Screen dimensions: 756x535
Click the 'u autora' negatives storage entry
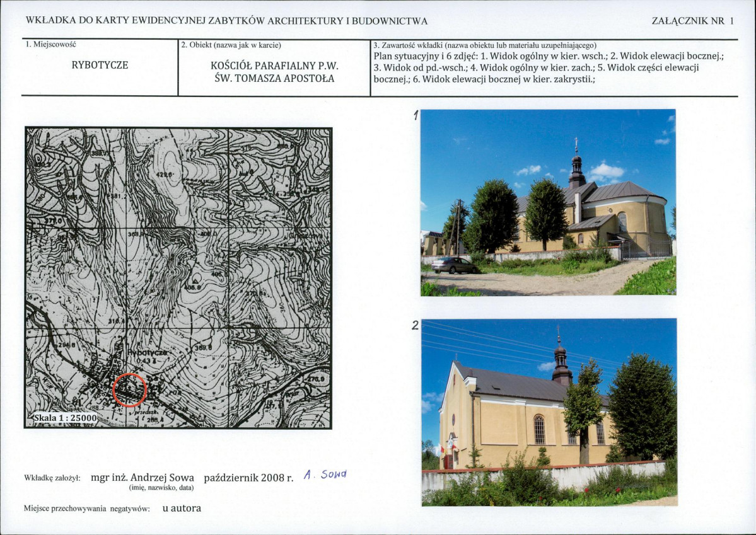[x=182, y=508]
